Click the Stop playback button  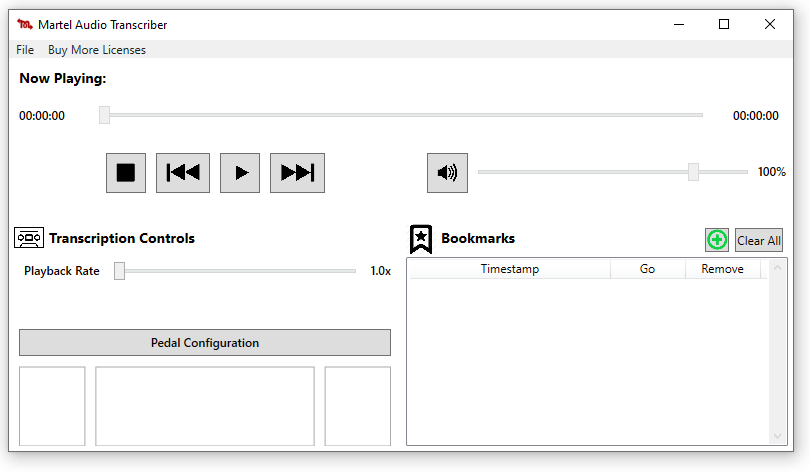(x=126, y=173)
